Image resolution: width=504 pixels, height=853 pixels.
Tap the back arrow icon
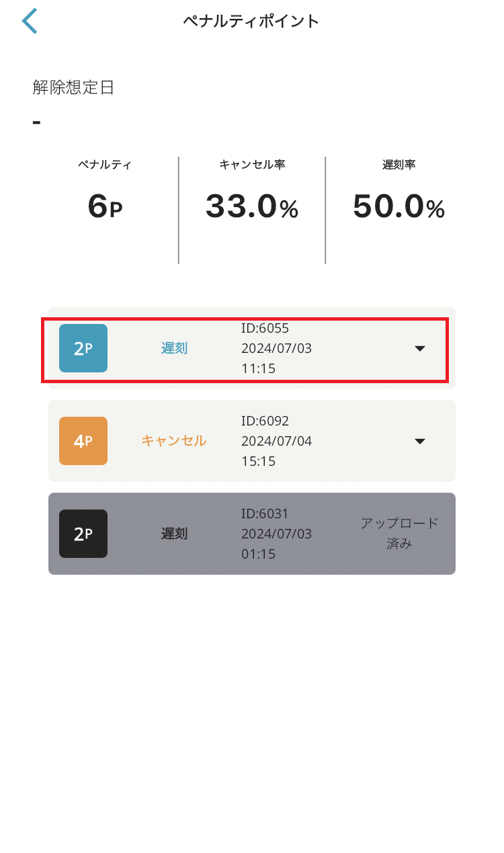coord(30,21)
